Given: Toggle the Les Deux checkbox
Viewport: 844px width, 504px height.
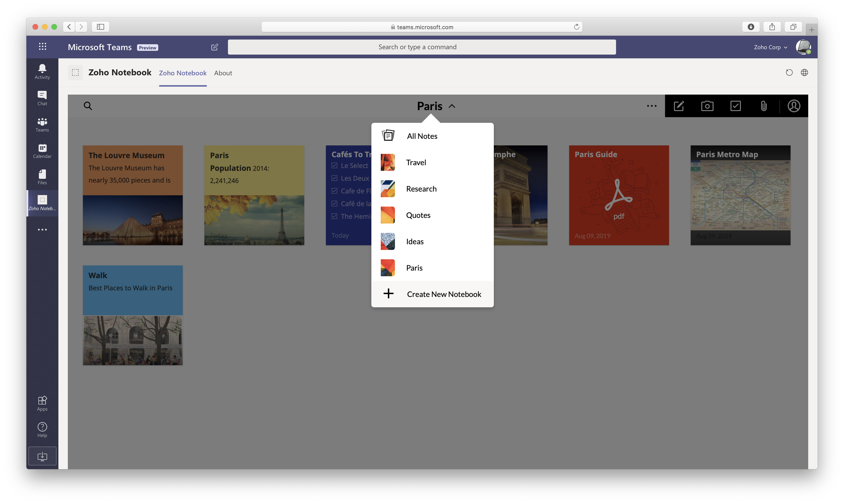Looking at the screenshot, I should 334,178.
